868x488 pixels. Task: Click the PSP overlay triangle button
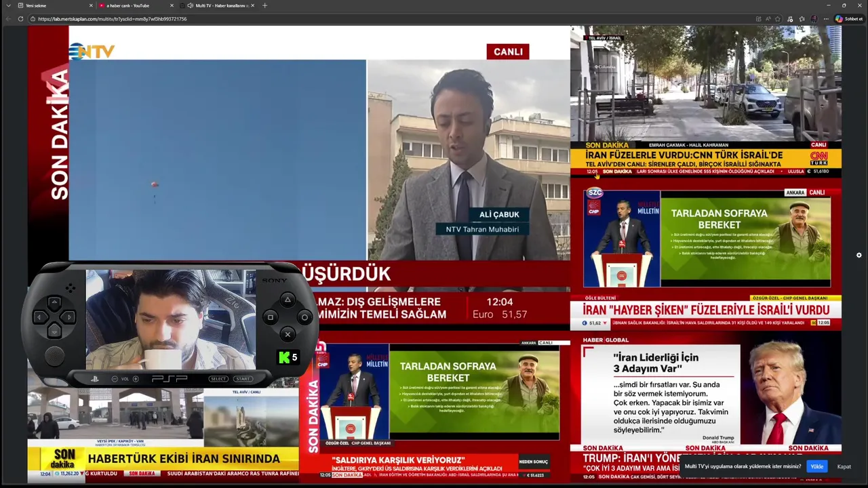(288, 300)
